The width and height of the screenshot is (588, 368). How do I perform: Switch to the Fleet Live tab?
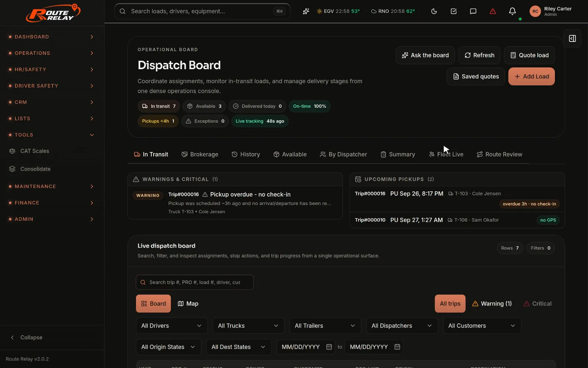click(x=446, y=155)
